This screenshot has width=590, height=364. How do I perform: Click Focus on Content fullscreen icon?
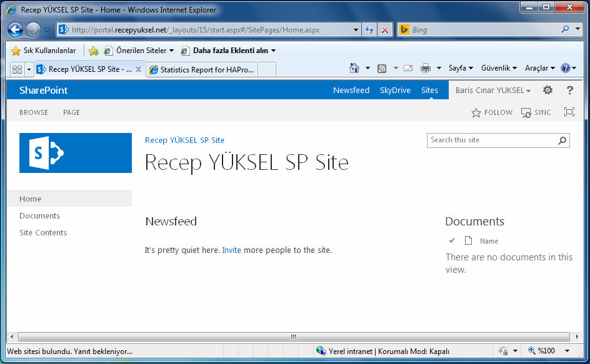tap(569, 112)
